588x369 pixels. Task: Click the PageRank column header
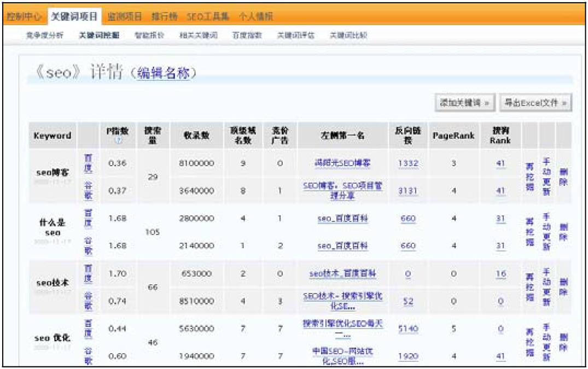pos(453,136)
